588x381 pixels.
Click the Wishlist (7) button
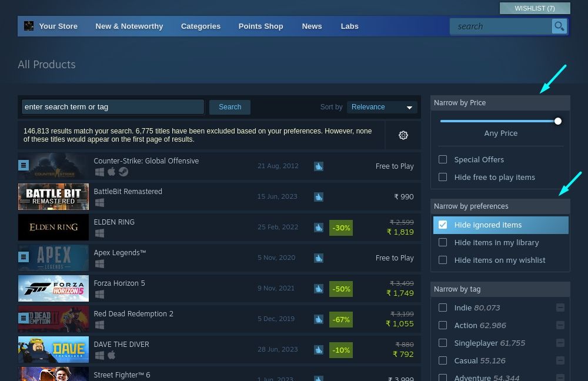pyautogui.click(x=534, y=8)
